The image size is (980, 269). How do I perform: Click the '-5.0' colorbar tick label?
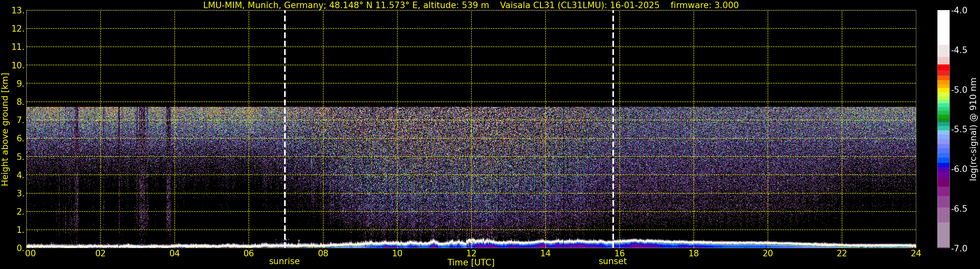click(x=958, y=90)
